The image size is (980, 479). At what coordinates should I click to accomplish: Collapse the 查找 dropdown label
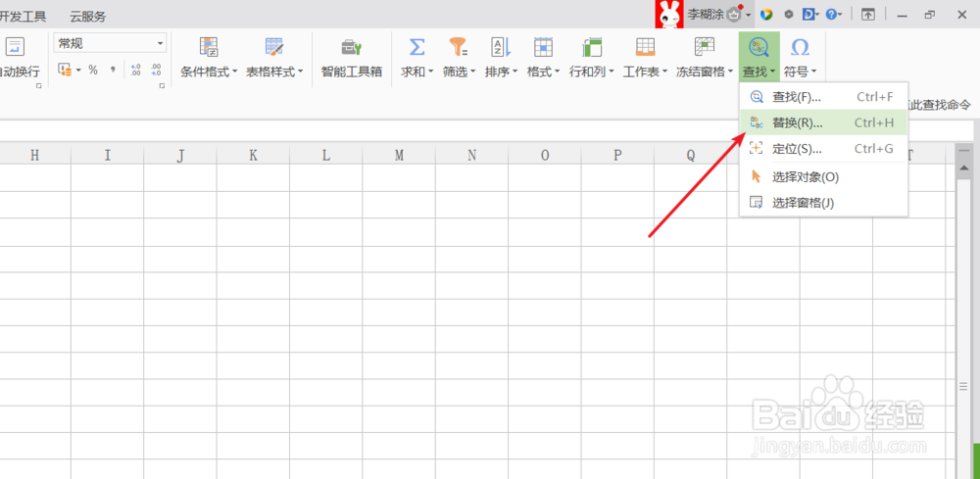pyautogui.click(x=759, y=72)
